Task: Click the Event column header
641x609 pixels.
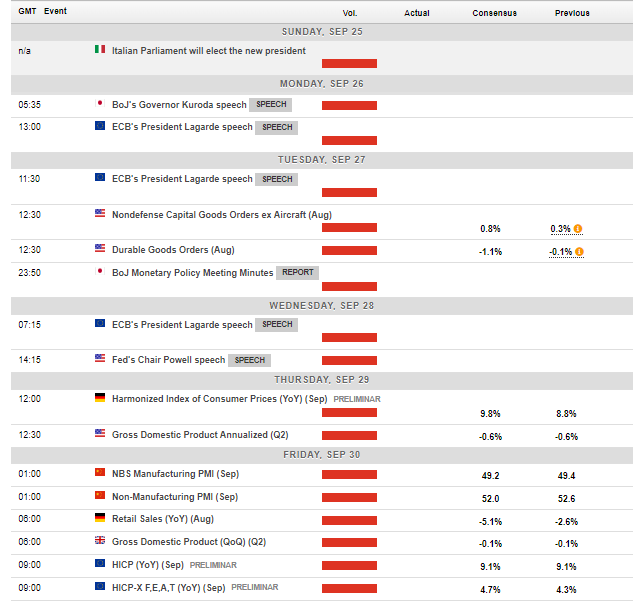Action: [x=55, y=11]
